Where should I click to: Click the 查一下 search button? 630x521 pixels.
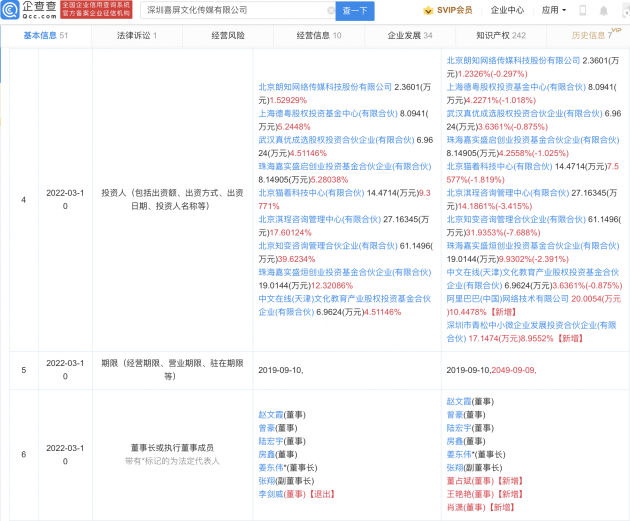(355, 11)
